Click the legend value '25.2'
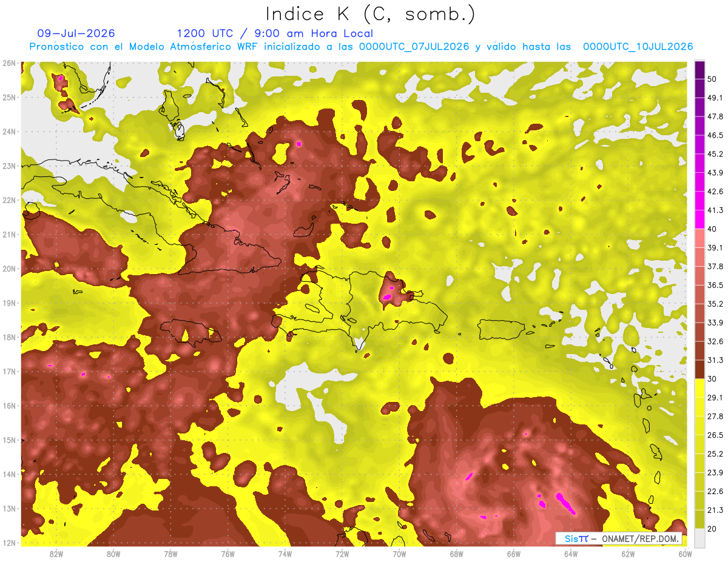 coord(715,453)
